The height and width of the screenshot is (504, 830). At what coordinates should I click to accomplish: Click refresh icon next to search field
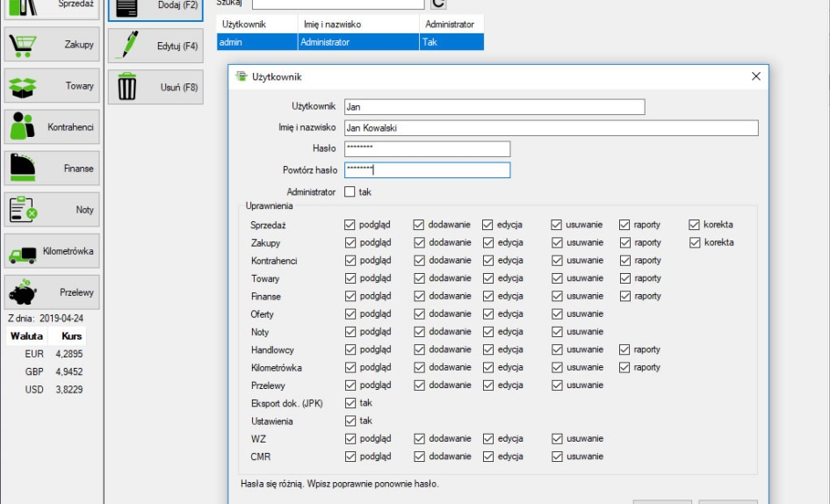tap(438, 4)
